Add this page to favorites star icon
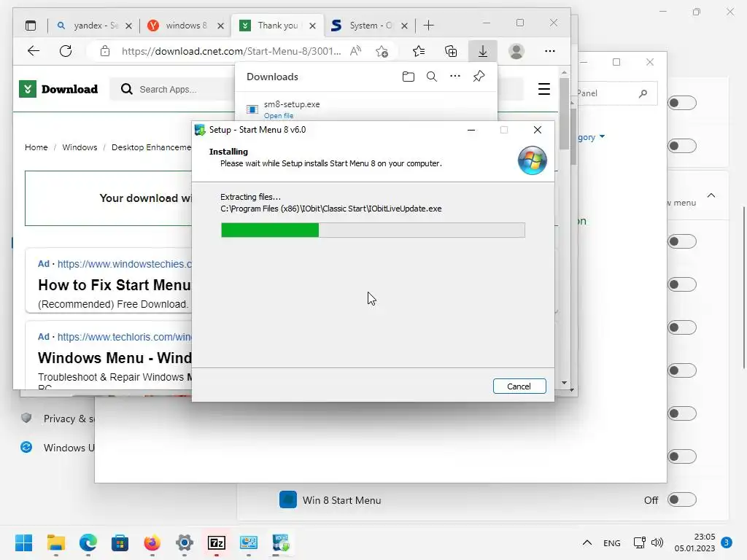Image resolution: width=747 pixels, height=560 pixels. tap(382, 51)
